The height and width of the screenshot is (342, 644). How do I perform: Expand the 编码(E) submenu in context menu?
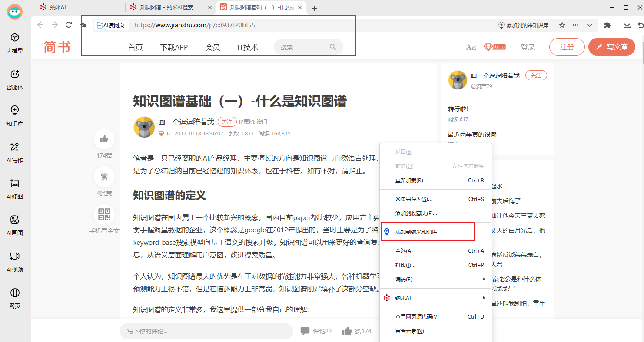pos(436,280)
